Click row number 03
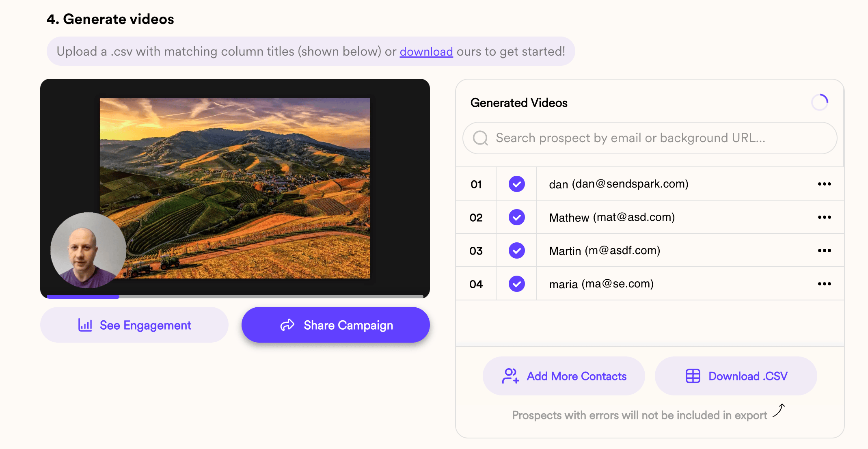The height and width of the screenshot is (449, 868). (476, 251)
